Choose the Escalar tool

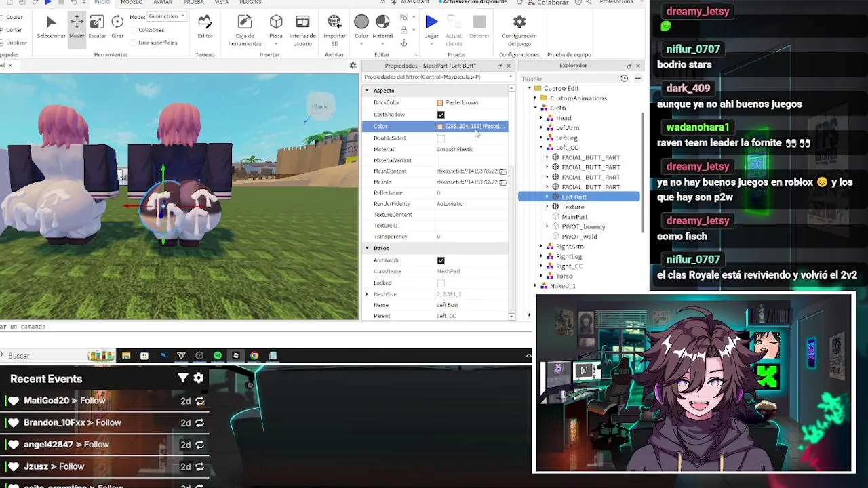(x=97, y=27)
